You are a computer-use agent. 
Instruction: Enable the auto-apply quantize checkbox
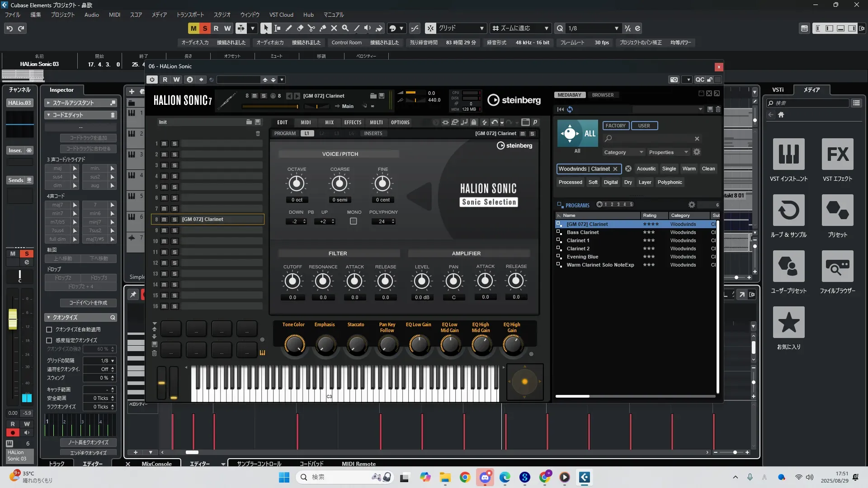pos(49,329)
